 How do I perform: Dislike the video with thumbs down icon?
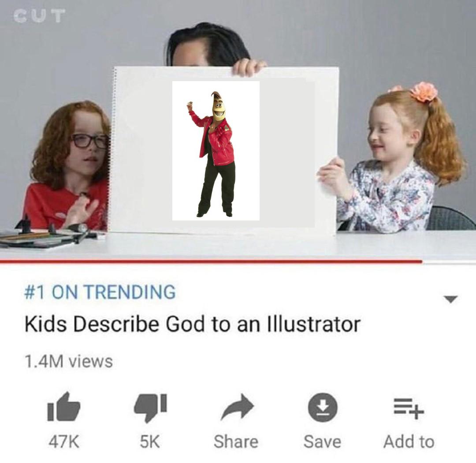coord(151,408)
